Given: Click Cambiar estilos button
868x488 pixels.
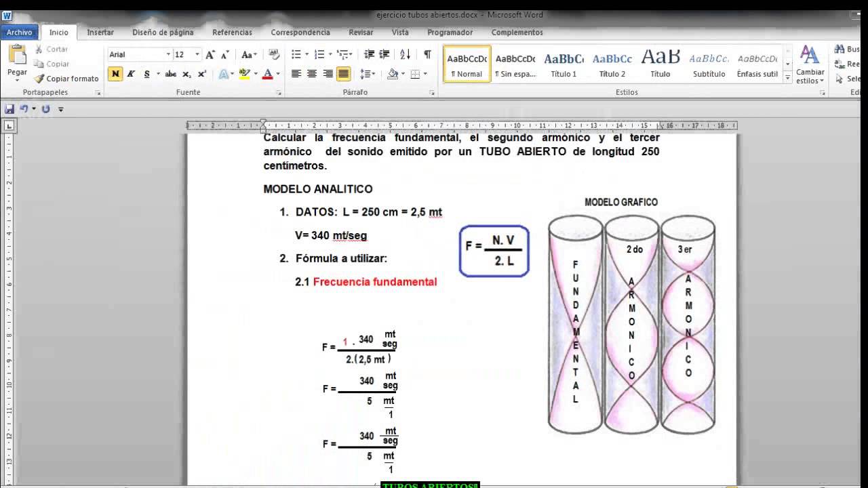Looking at the screenshot, I should click(x=810, y=64).
